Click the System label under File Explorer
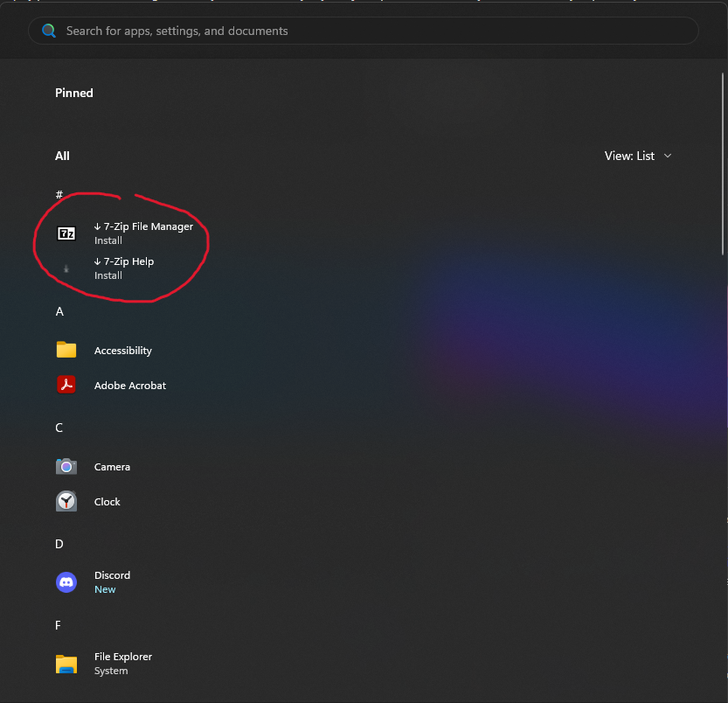 pyautogui.click(x=111, y=671)
